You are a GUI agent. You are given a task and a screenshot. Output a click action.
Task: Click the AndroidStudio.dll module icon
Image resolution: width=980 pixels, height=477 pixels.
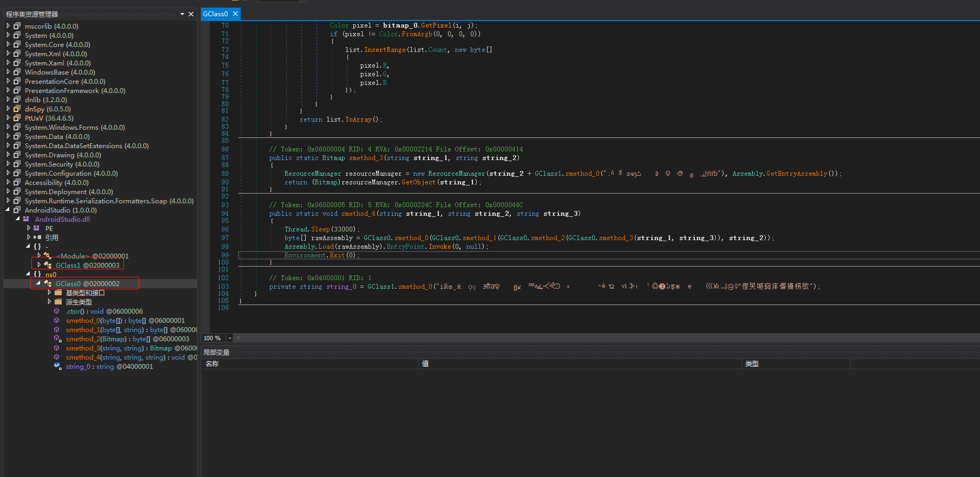(x=26, y=219)
